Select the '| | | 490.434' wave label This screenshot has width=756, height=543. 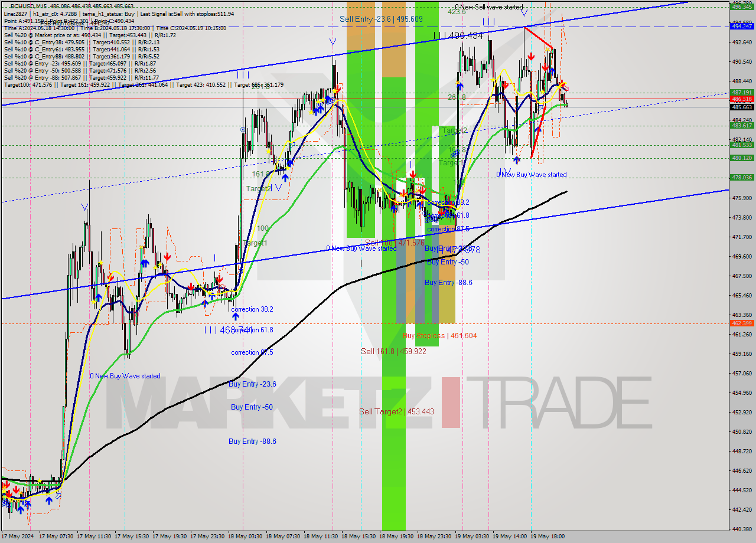point(458,36)
